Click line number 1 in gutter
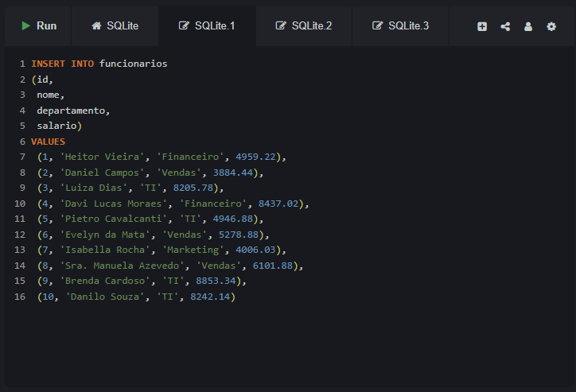576x392 pixels. pos(23,64)
